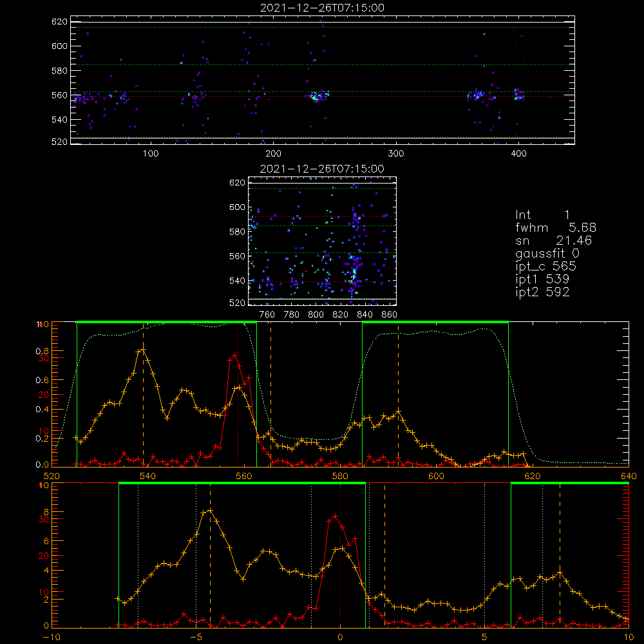Screen dimensions: 644x644
Task: Select the 'fwhm 5.68' readout
Action: coord(556,227)
